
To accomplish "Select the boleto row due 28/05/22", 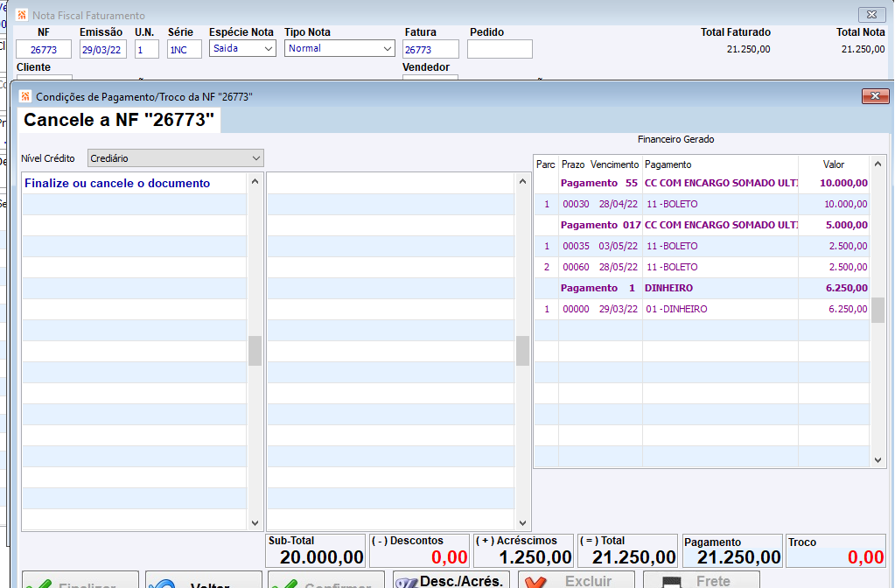I will [702, 267].
